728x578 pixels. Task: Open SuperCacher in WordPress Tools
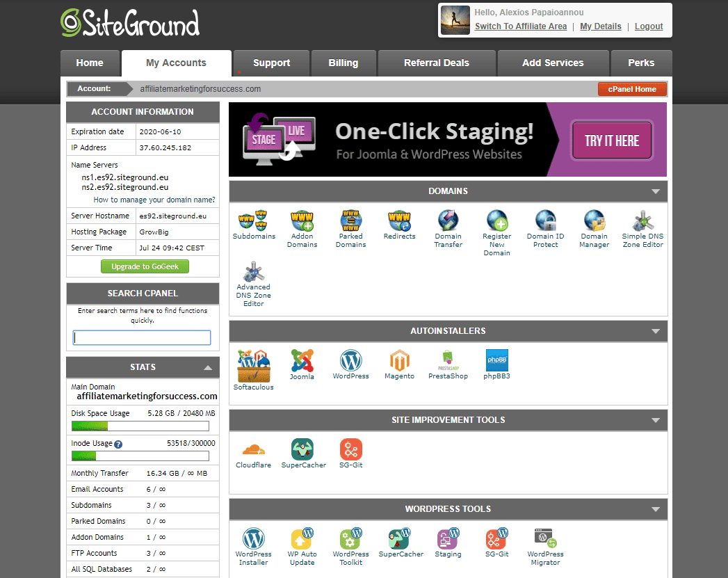tap(401, 543)
